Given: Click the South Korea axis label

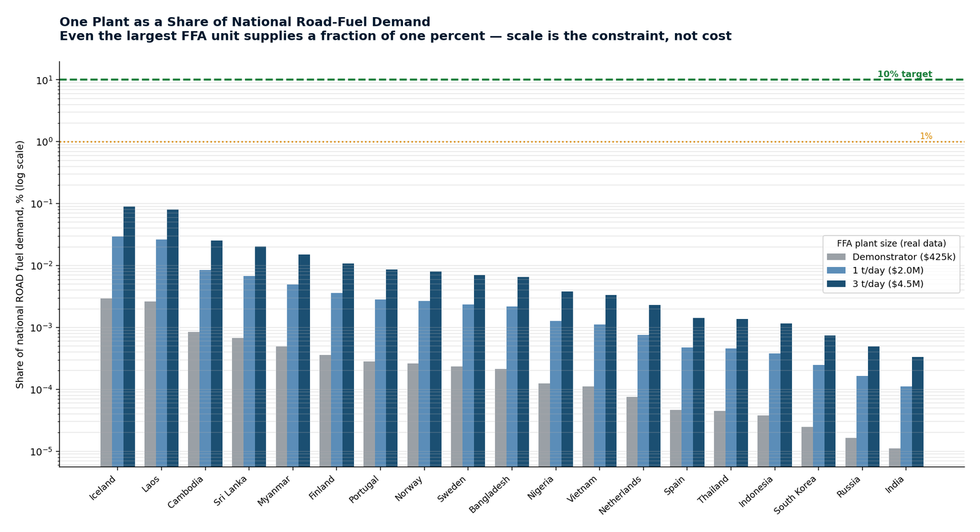Looking at the screenshot, I should [x=796, y=495].
